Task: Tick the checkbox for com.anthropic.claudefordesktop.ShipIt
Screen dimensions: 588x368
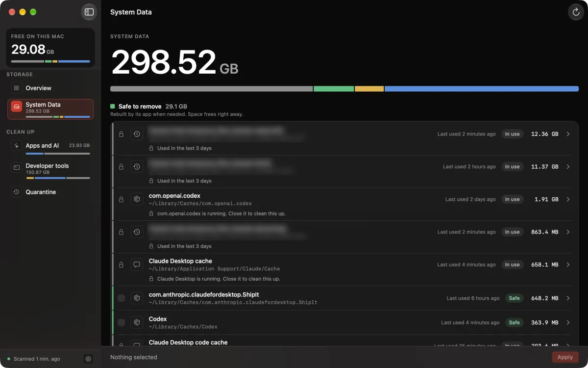Action: (x=121, y=298)
